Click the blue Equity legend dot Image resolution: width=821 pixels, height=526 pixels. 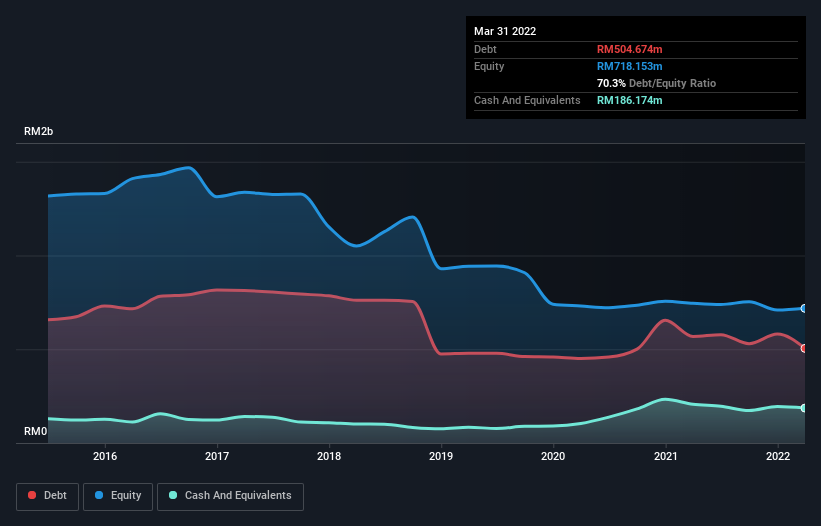tap(100, 496)
